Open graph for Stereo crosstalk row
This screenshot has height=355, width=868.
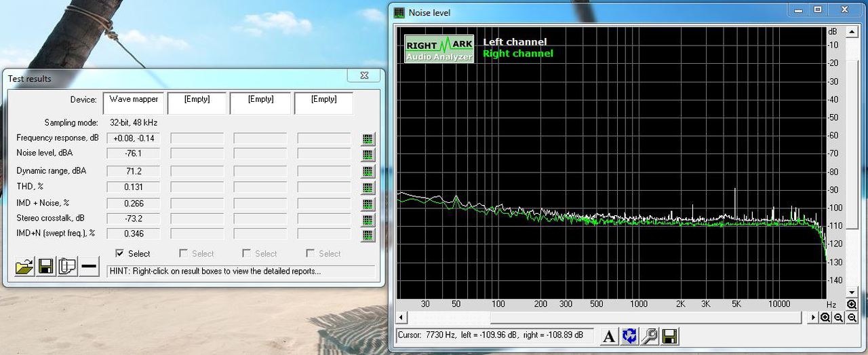(x=368, y=220)
